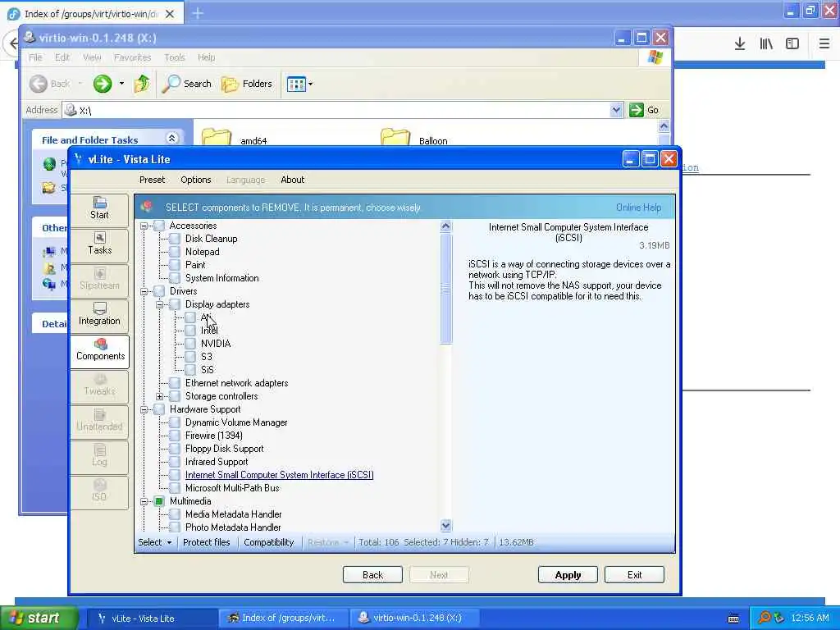Open the Select dropdown in status bar
This screenshot has height=630, width=840.
(155, 542)
